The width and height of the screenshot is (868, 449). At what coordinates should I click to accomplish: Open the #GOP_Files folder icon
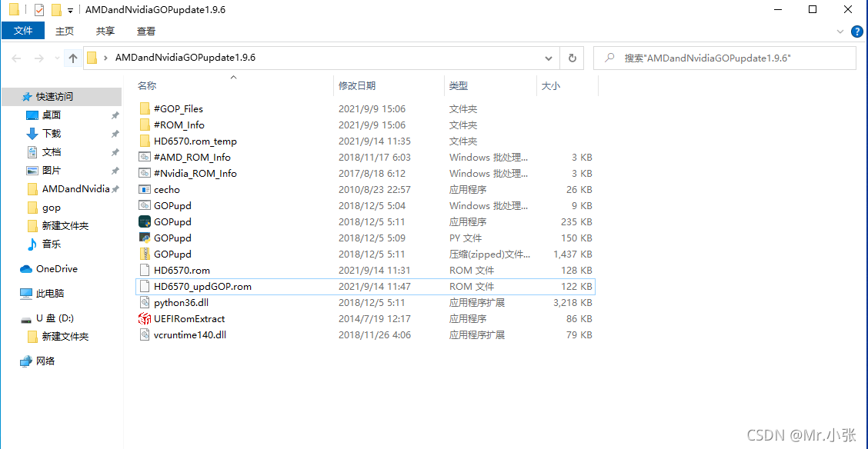(x=145, y=109)
